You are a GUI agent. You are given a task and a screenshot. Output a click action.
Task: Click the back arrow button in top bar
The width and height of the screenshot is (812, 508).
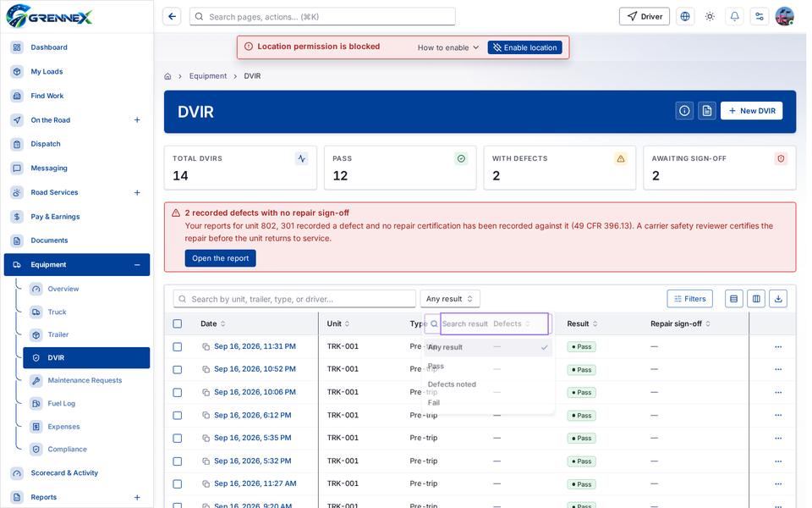pyautogui.click(x=172, y=17)
